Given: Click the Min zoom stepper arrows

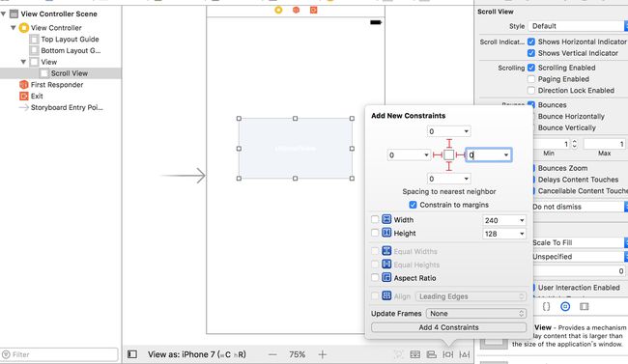Looking at the screenshot, I should coord(574,143).
